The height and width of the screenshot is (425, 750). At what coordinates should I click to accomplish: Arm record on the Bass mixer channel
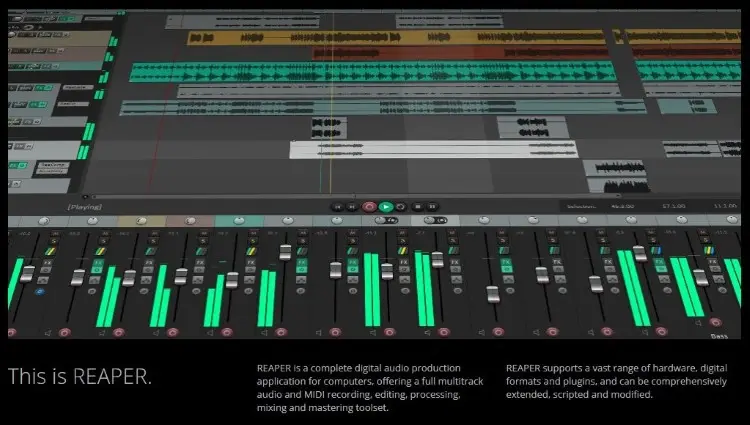click(x=715, y=322)
